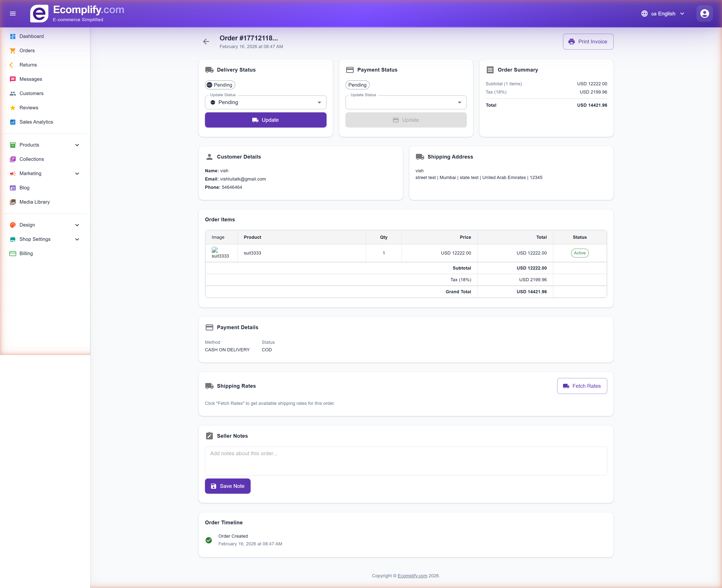Open Orders via cart icon
This screenshot has width=722, height=588.
[13, 51]
